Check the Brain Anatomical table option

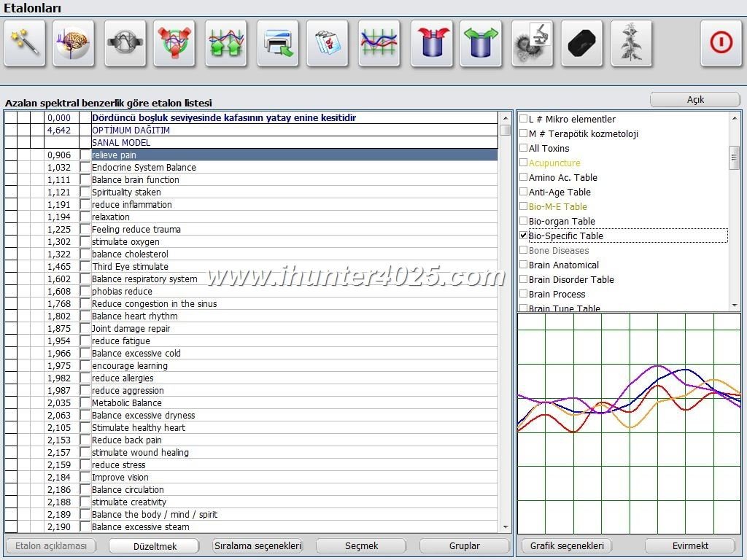click(523, 265)
